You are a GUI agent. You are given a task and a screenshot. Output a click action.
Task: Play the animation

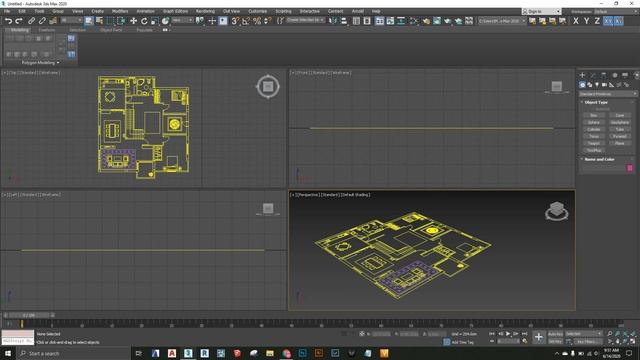pyautogui.click(x=508, y=334)
